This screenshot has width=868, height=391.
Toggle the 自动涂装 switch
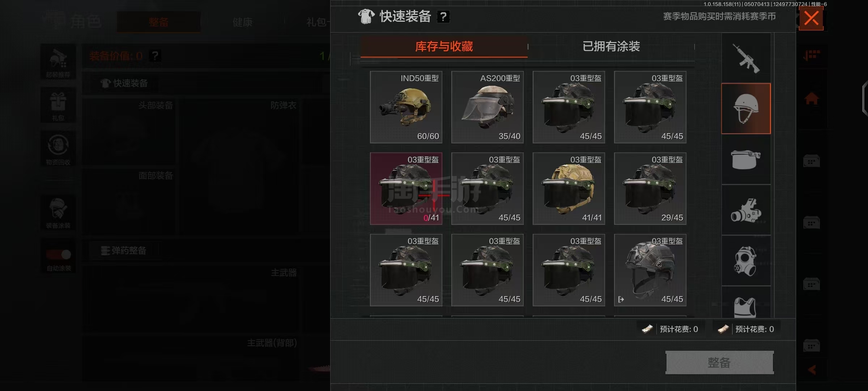(58, 255)
